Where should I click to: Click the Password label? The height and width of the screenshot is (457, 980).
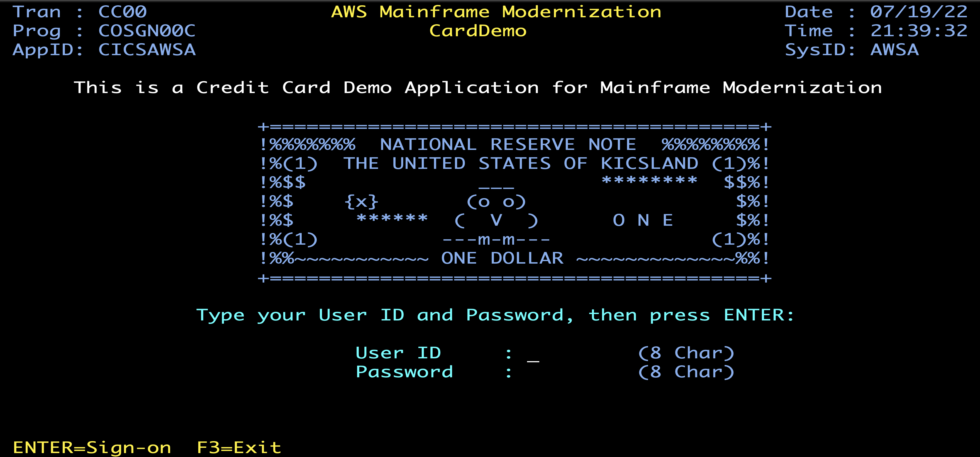point(404,372)
